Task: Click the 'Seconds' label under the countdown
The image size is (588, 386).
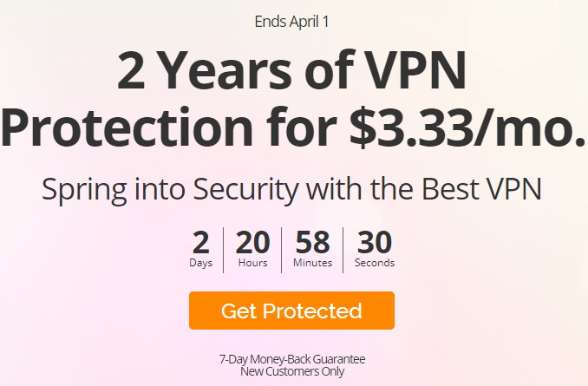Action: click(x=375, y=263)
